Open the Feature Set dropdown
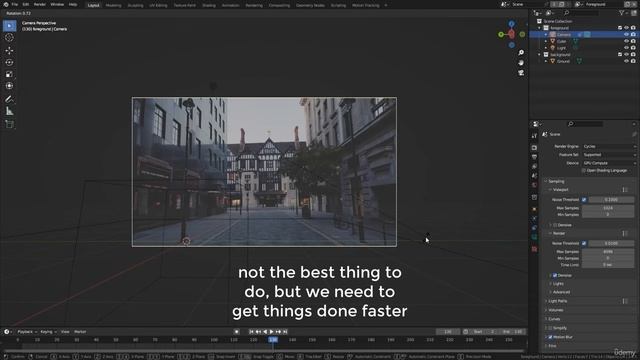Screen dimensions: 640x360 pos(609,155)
